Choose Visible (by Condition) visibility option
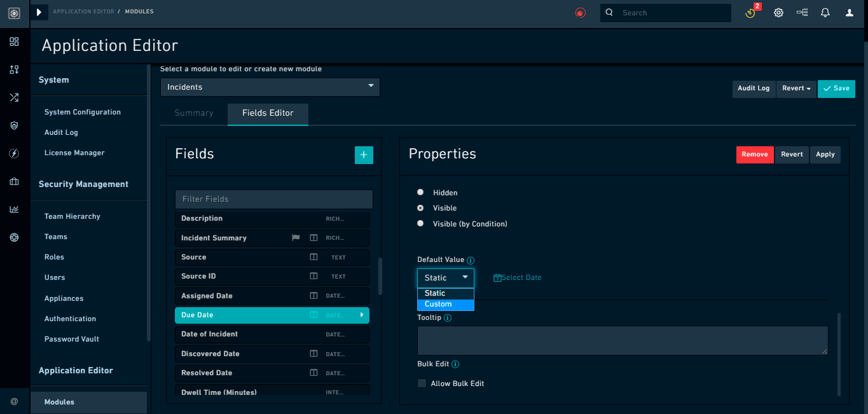This screenshot has width=868, height=414. coord(420,223)
